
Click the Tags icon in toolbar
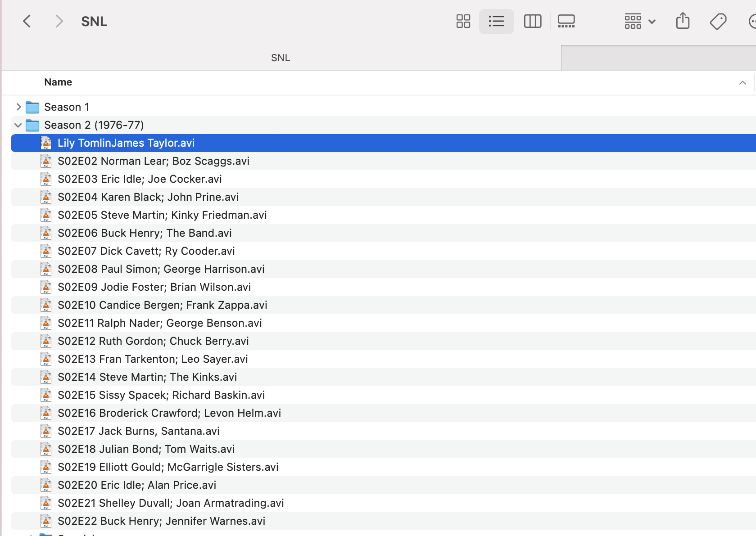point(718,21)
